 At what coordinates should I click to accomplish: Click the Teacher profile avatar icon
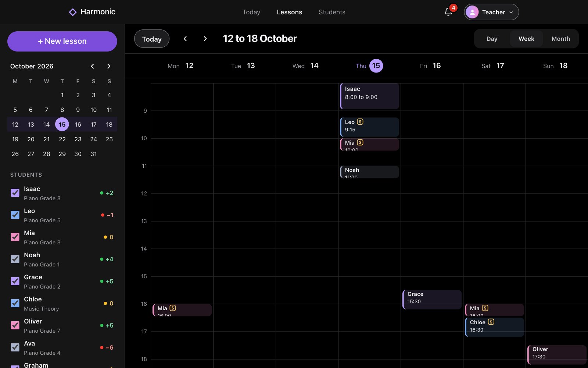pyautogui.click(x=472, y=12)
